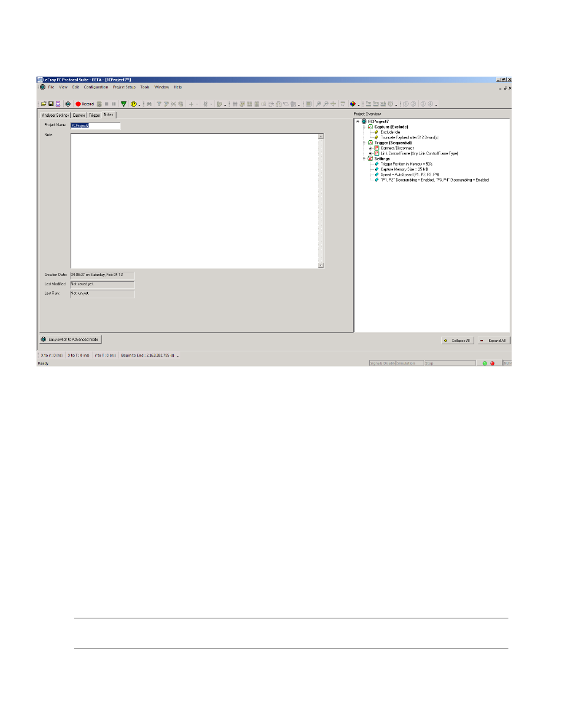Click the Seq view toolbar icon
The image size is (562, 728).
click(x=376, y=104)
